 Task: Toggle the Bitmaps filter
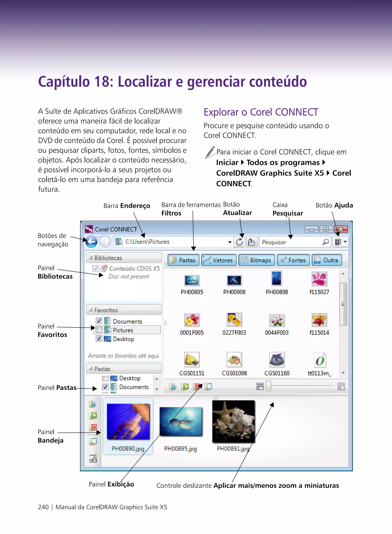click(256, 260)
